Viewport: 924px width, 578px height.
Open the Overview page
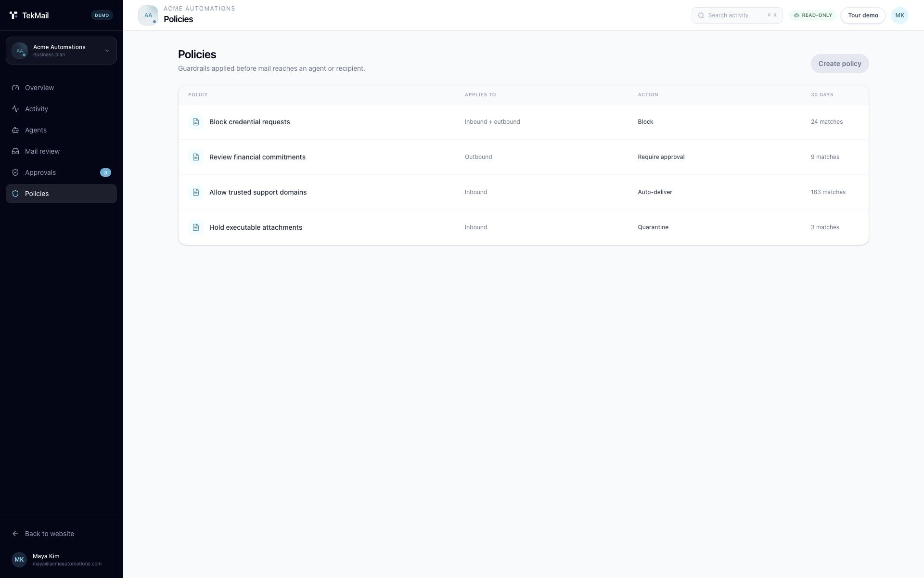(61, 88)
